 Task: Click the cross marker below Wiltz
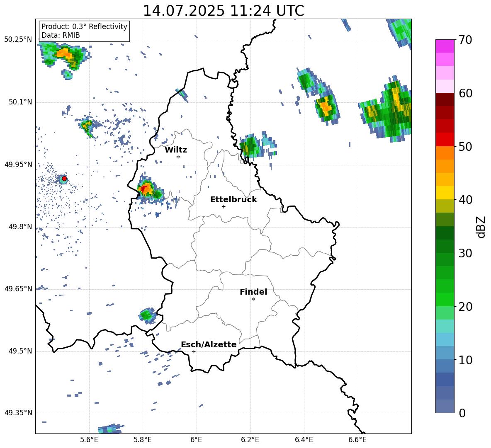coord(178,157)
